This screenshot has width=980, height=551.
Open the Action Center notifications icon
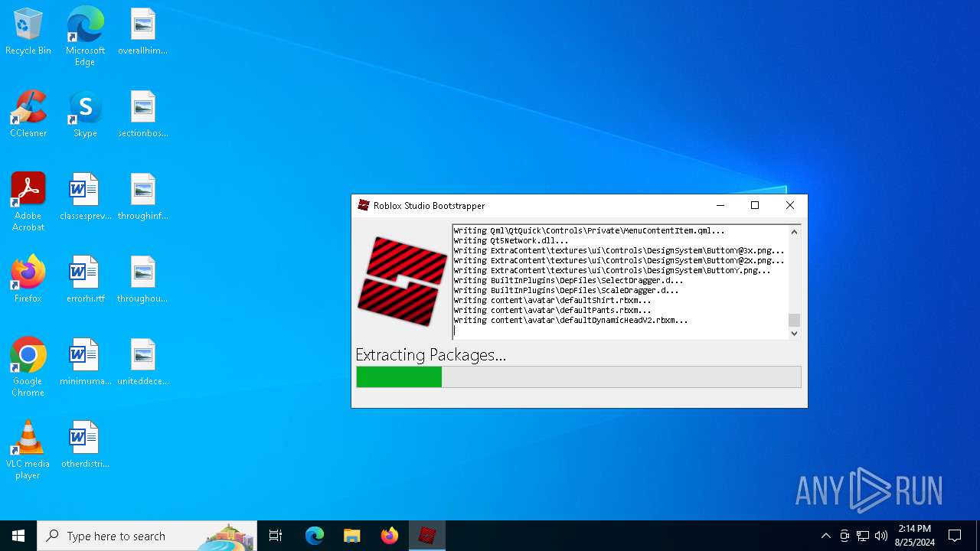pyautogui.click(x=955, y=536)
